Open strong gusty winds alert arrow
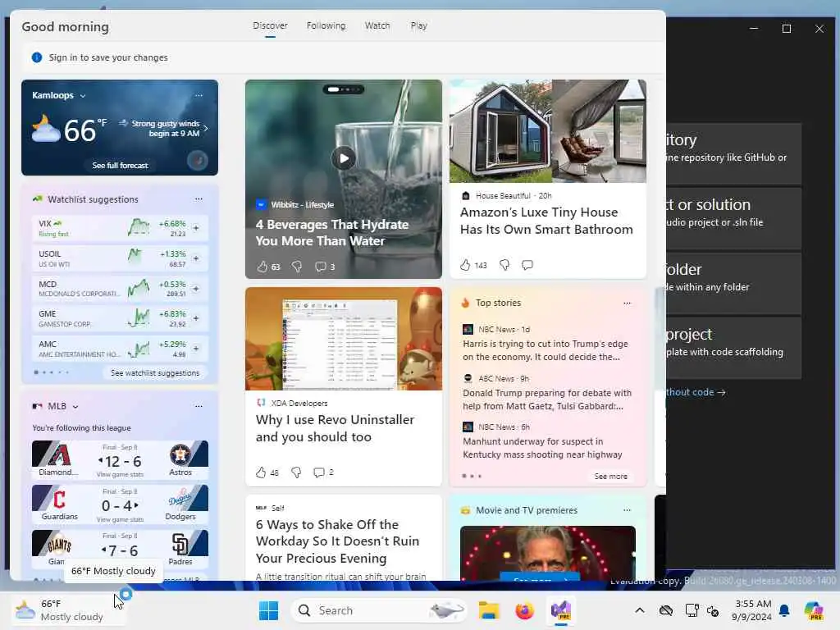This screenshot has height=630, width=840. point(206,128)
